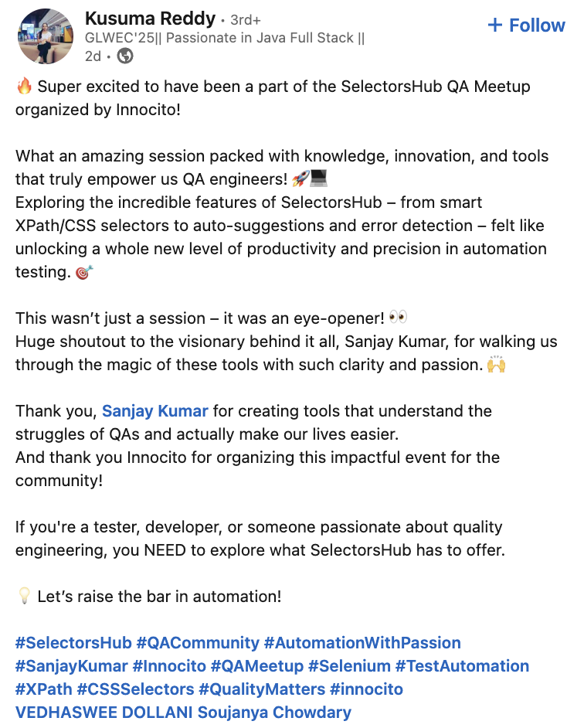The height and width of the screenshot is (728, 584).
Task: Open the #Innocito hashtag
Action: tap(169, 666)
